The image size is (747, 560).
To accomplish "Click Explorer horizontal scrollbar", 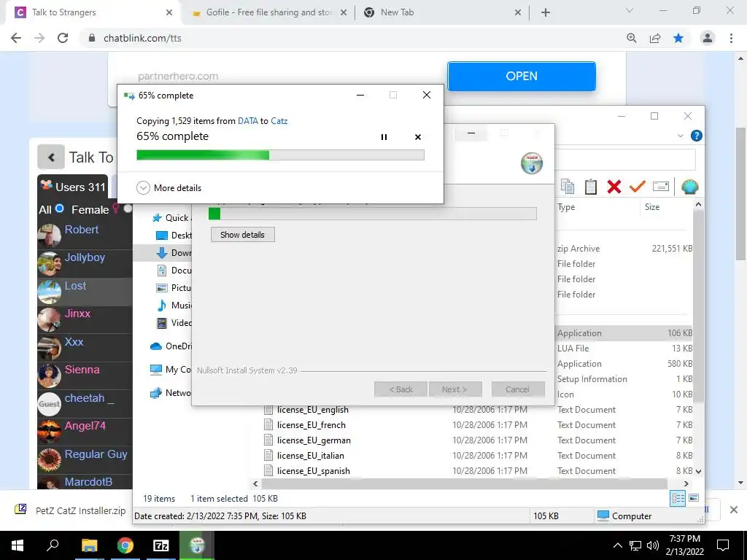I will click(465, 484).
